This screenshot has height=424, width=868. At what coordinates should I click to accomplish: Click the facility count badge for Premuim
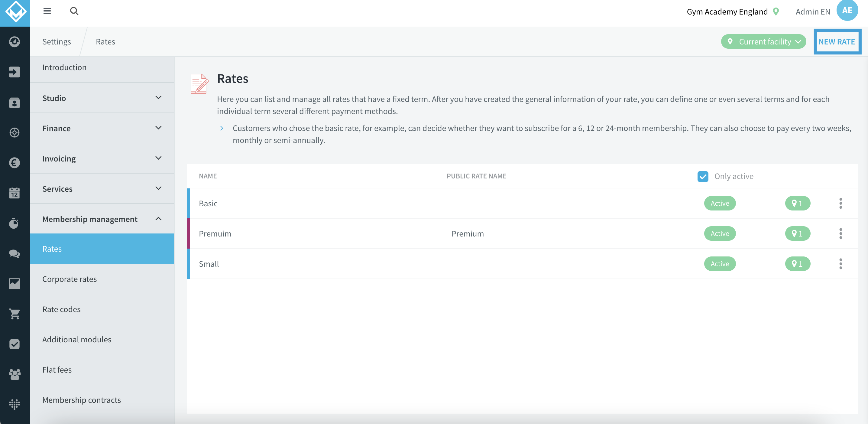click(798, 233)
